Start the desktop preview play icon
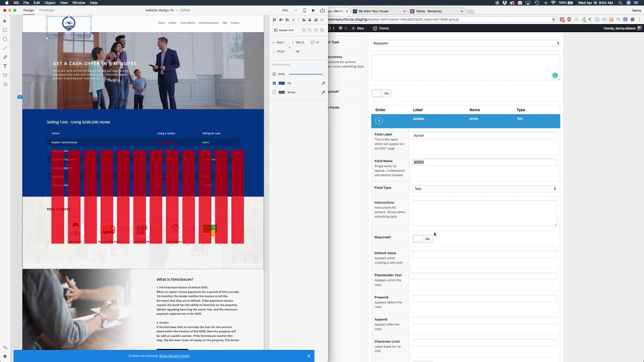The width and height of the screenshot is (644, 362). 313,10
